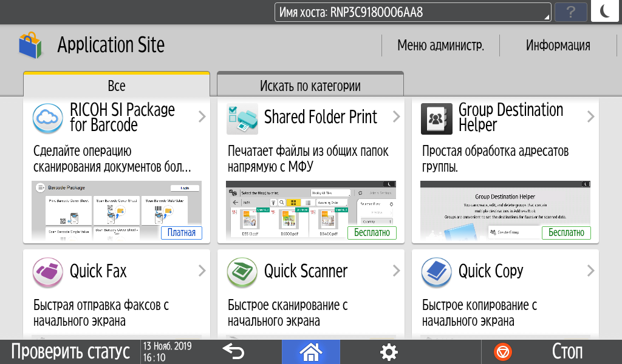Expand Quick Copy details chevron
622x364 pixels.
pyautogui.click(x=590, y=271)
